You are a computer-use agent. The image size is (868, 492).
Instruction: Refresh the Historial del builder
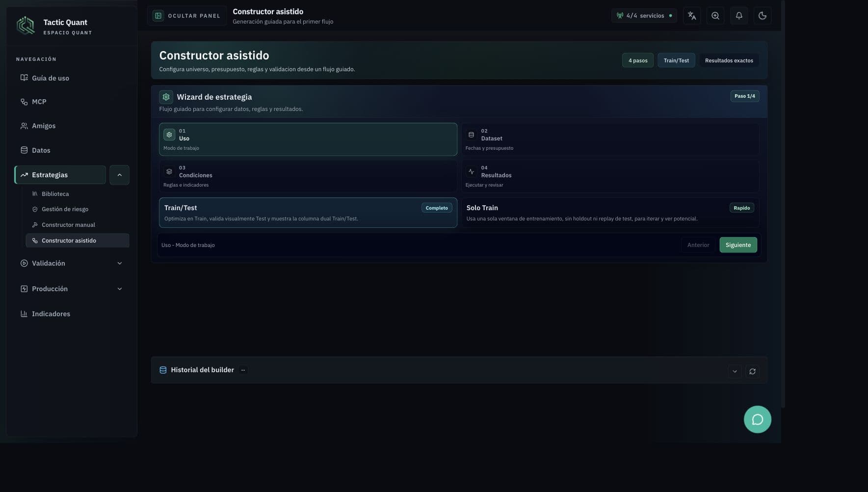pos(752,371)
